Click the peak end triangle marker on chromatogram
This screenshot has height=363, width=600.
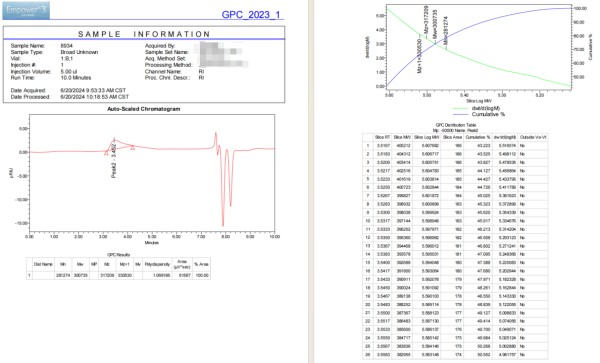tap(132, 147)
